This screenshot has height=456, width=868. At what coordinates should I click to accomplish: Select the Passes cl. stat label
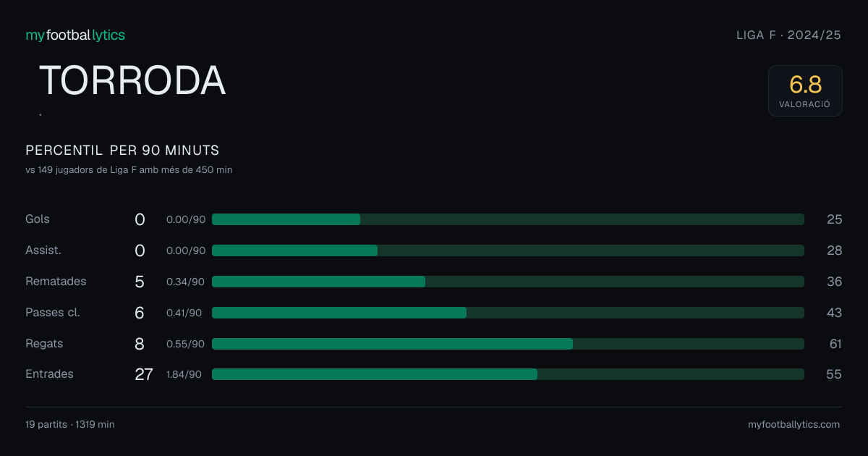pos(53,313)
